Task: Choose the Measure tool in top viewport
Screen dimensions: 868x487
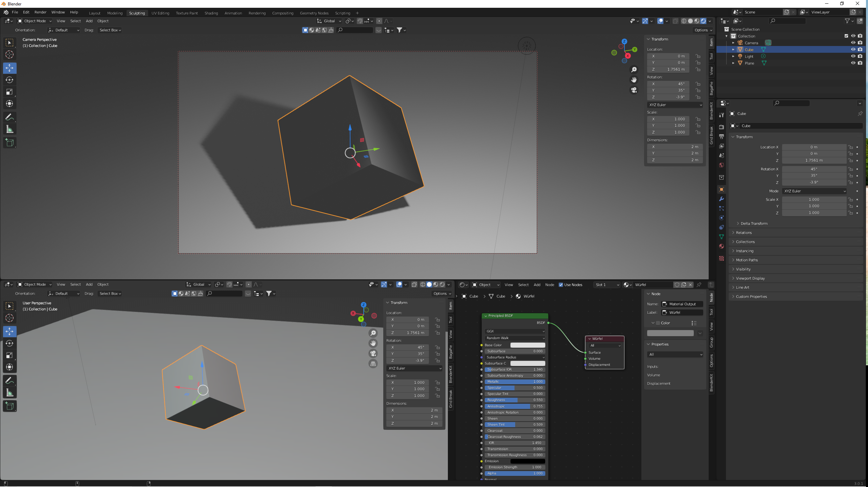Action: pos(9,129)
